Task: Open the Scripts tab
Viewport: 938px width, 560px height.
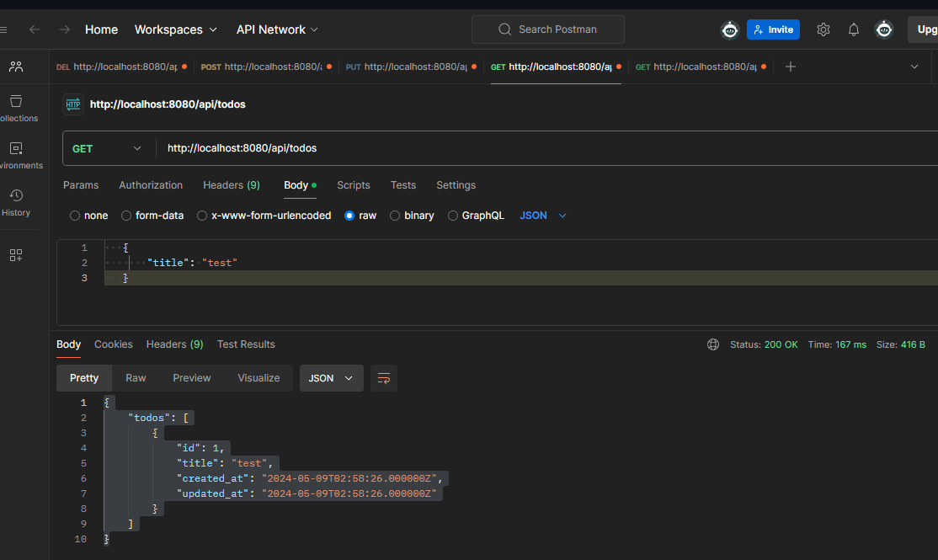Action: tap(354, 185)
